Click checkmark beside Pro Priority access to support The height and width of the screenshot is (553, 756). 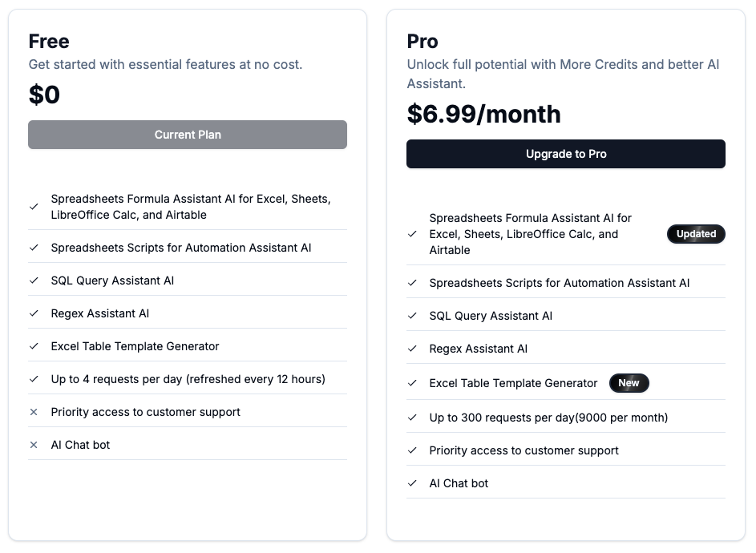[412, 450]
